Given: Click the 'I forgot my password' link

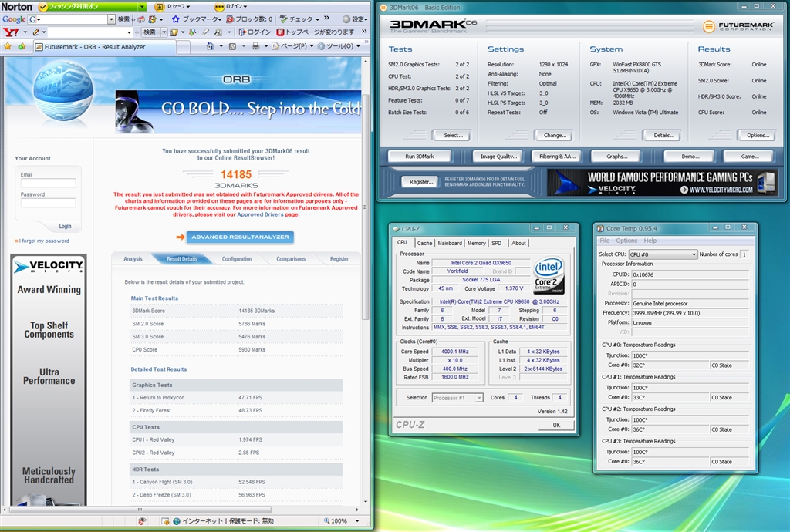Looking at the screenshot, I should tap(43, 241).
